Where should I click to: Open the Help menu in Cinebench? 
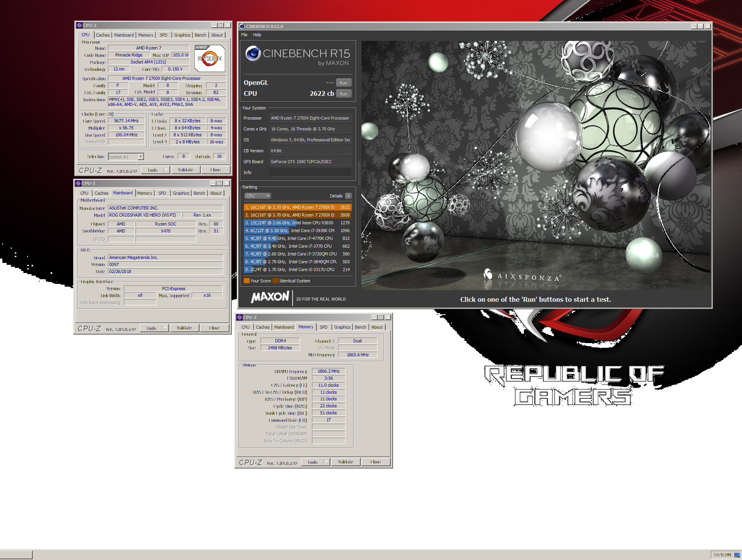pos(257,35)
